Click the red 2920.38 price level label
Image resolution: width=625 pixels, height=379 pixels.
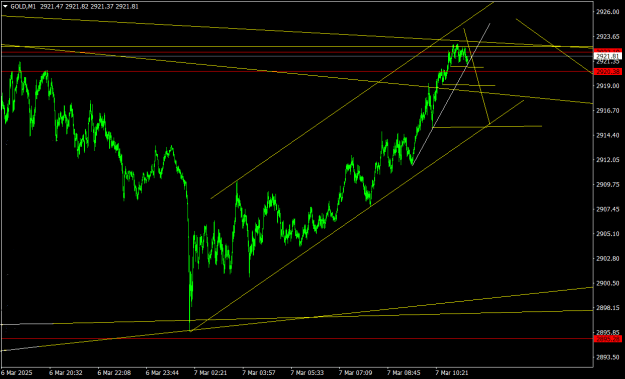point(608,72)
